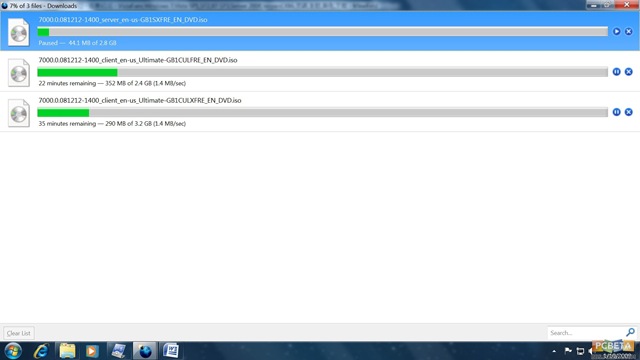Click the disc file icon of GB1CULXFRE download
This screenshot has width=640, height=360.
(19, 113)
